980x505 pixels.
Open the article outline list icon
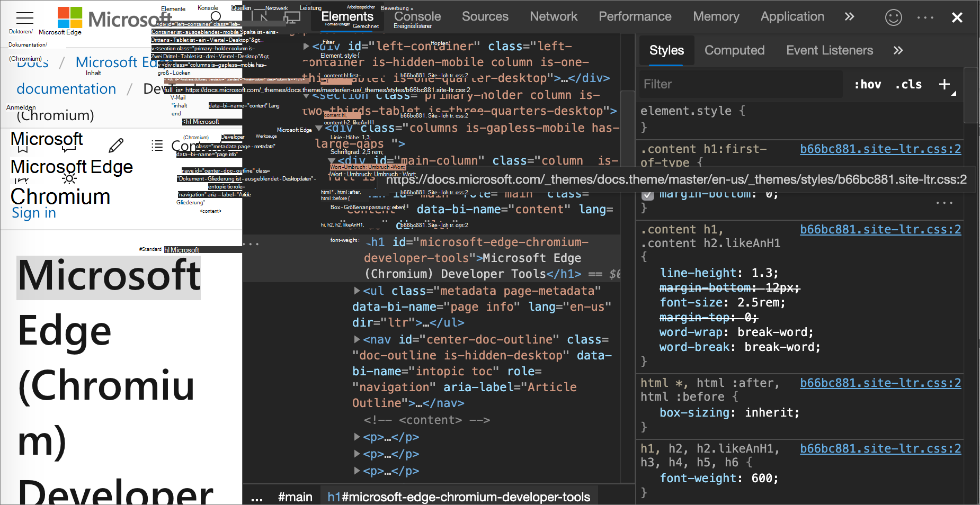(x=157, y=146)
